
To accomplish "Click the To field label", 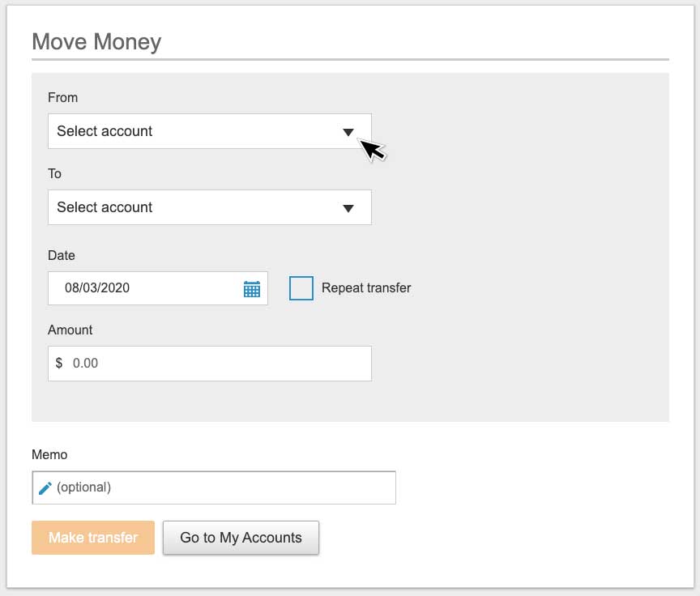I will pyautogui.click(x=55, y=173).
